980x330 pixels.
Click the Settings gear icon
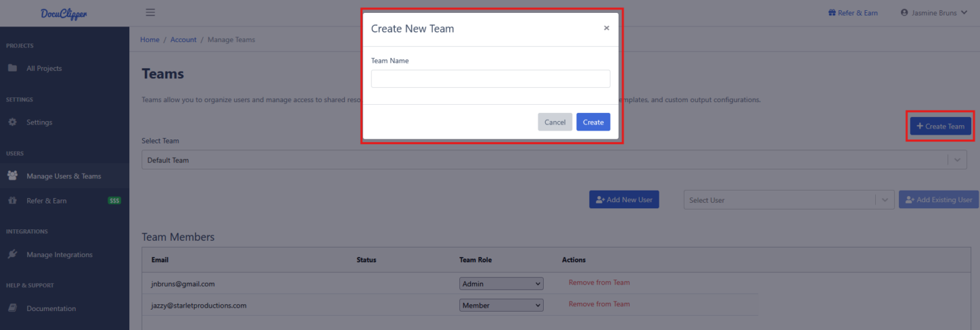point(12,122)
